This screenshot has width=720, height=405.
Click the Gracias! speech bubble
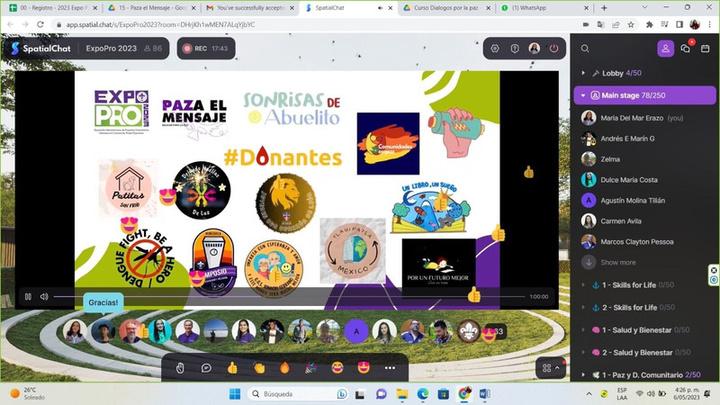[x=103, y=303]
